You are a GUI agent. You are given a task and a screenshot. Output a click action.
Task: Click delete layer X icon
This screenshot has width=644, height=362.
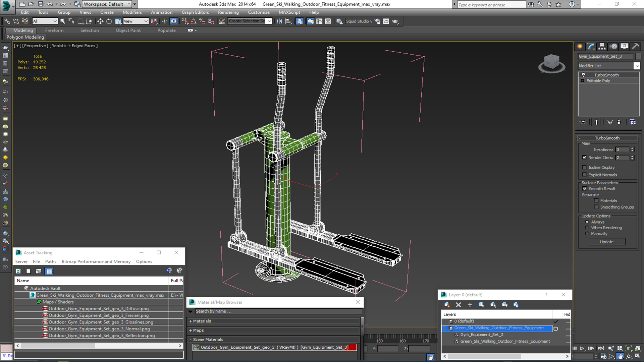459,305
